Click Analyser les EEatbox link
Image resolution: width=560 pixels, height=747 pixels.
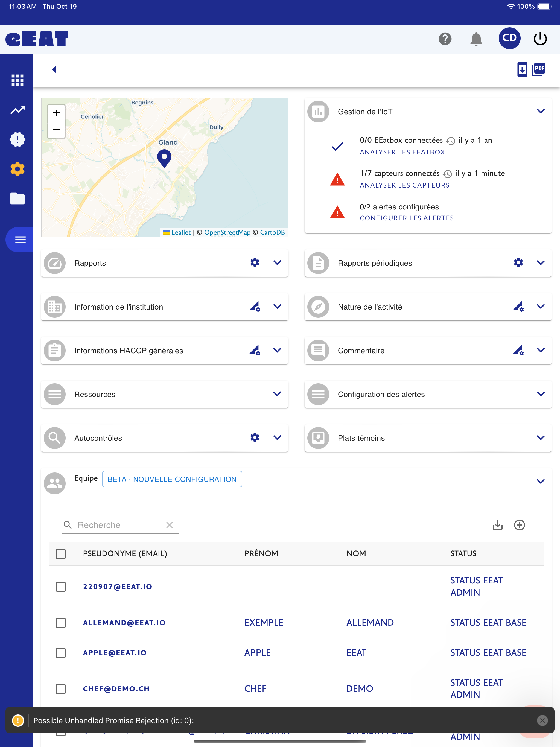[402, 152]
